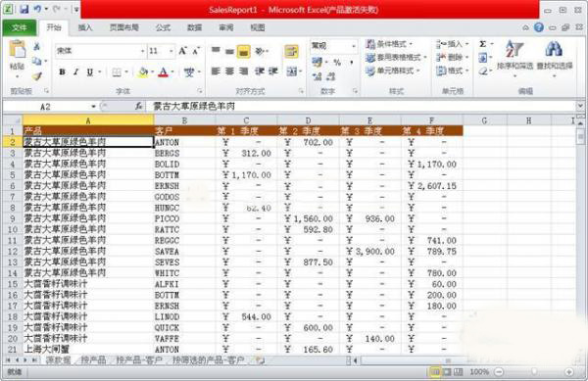Image resolution: width=588 pixels, height=381 pixels.
Task: Toggle Underline formatting
Action: coord(89,71)
